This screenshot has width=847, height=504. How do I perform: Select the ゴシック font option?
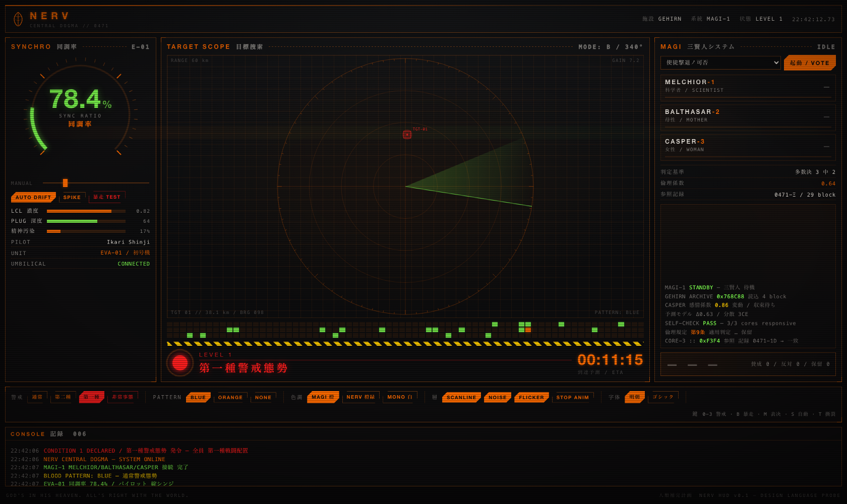coord(663,397)
